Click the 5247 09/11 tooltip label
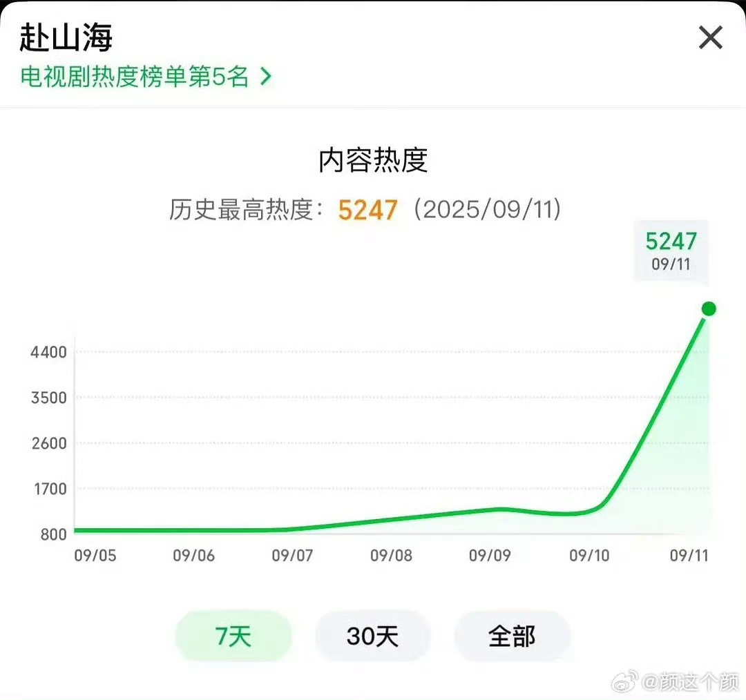The height and width of the screenshot is (700, 746). pyautogui.click(x=671, y=251)
